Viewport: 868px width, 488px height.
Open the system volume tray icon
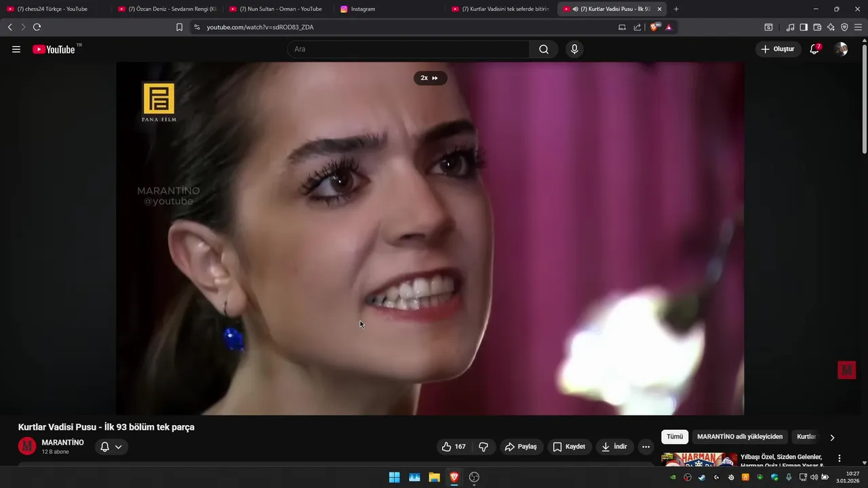click(x=813, y=477)
